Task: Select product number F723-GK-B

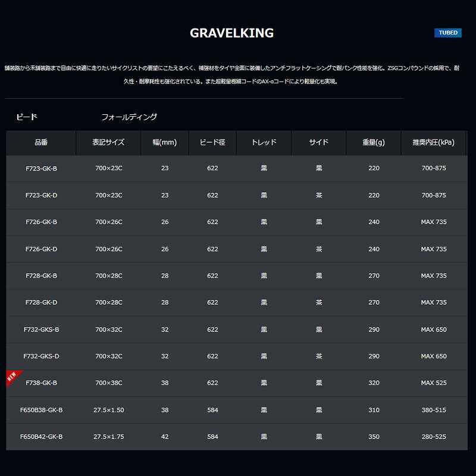Action: 42,168
